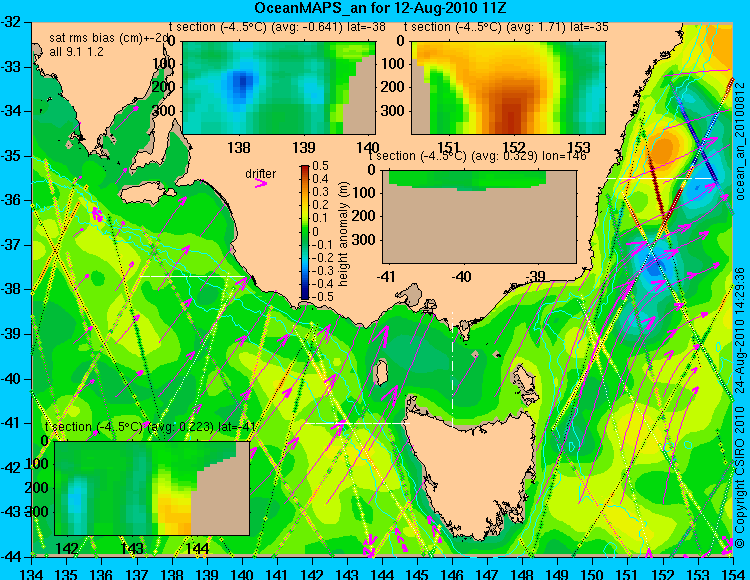
Task: Click the 146 longitude label on main axis
Action: point(452,573)
